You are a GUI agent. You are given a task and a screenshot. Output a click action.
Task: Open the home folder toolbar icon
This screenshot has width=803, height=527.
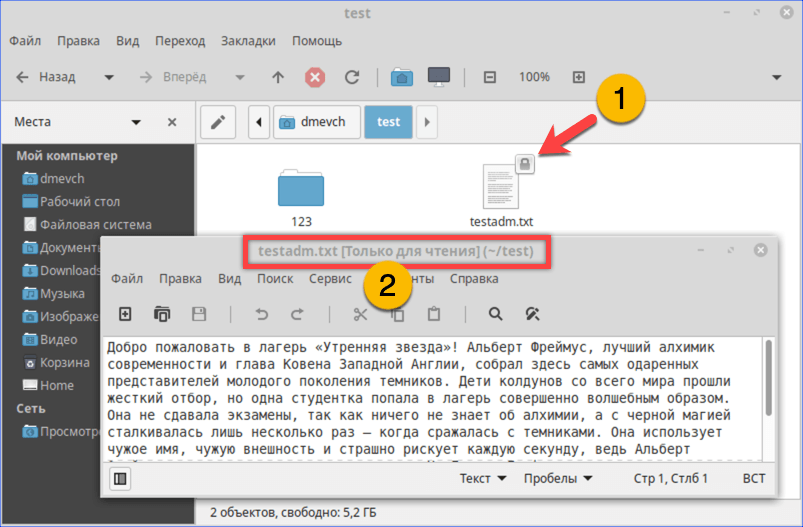coord(402,77)
